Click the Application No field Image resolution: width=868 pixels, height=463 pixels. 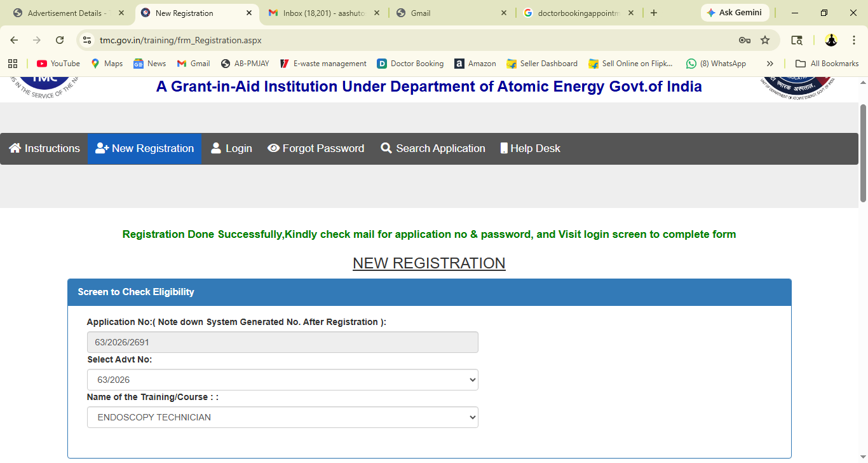coord(283,342)
